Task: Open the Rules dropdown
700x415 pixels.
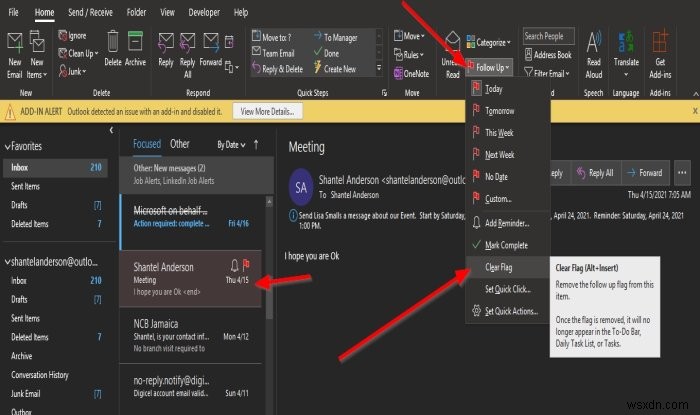Action: coord(409,55)
